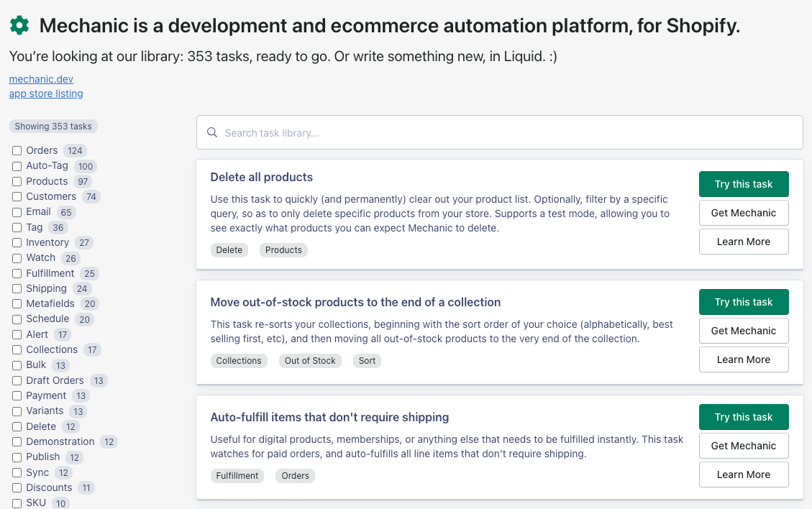Screen dimensions: 812x509
Task: Click the Sort tag pill
Action: click(x=367, y=361)
